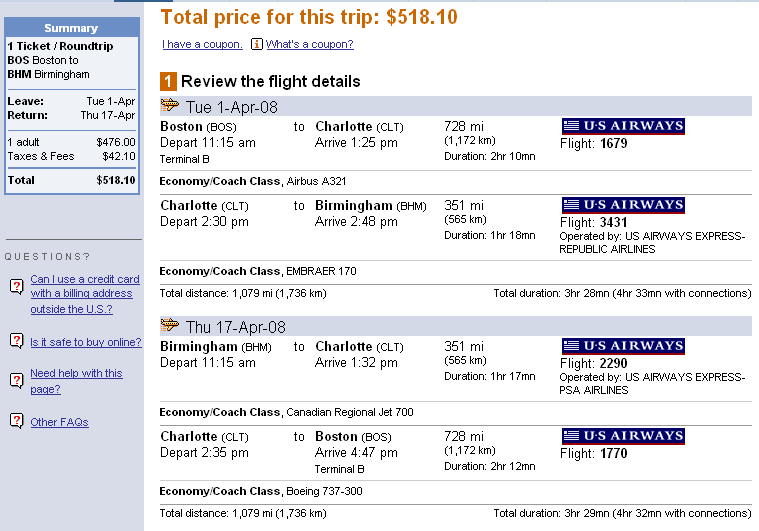Click question icon beside safe to buy online
Viewport: 759px width, 531px height.
pos(16,341)
